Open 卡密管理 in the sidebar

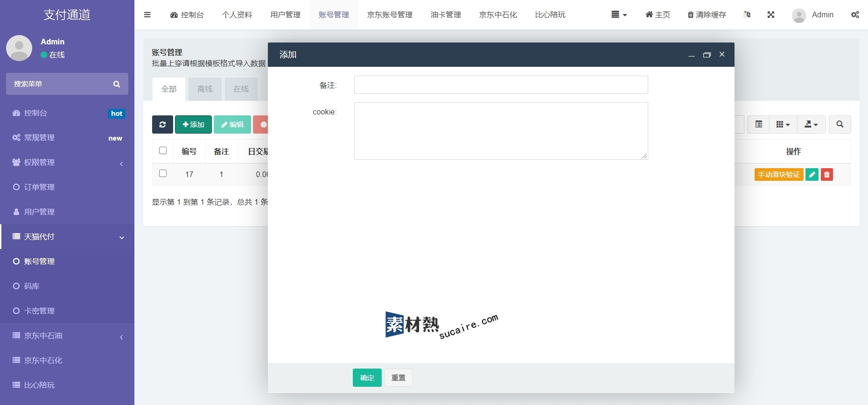click(67, 311)
